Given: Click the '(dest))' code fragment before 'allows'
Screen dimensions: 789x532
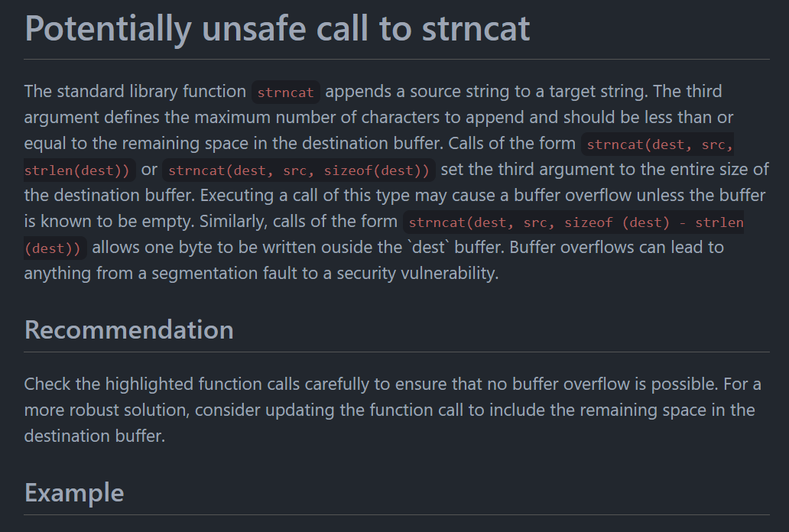Looking at the screenshot, I should click(x=55, y=248).
